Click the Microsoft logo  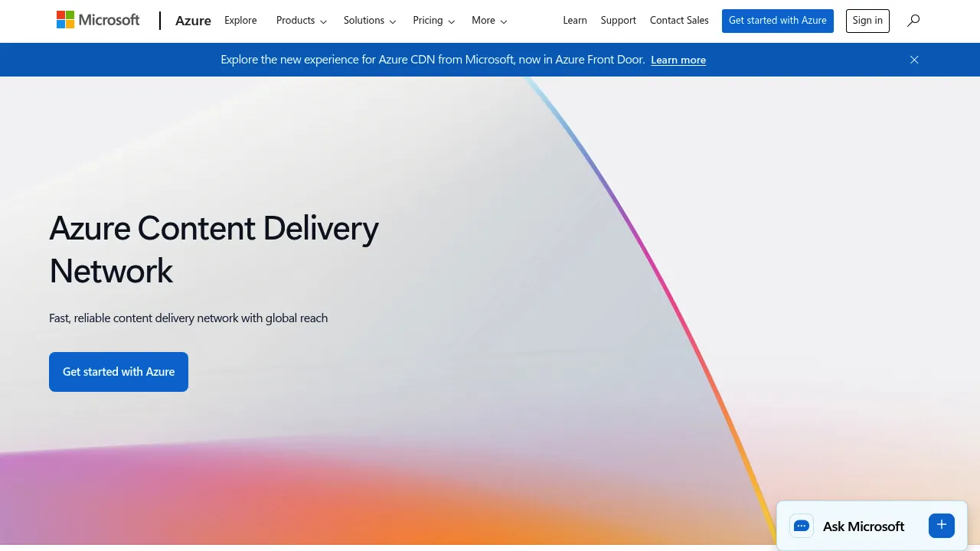tap(98, 20)
